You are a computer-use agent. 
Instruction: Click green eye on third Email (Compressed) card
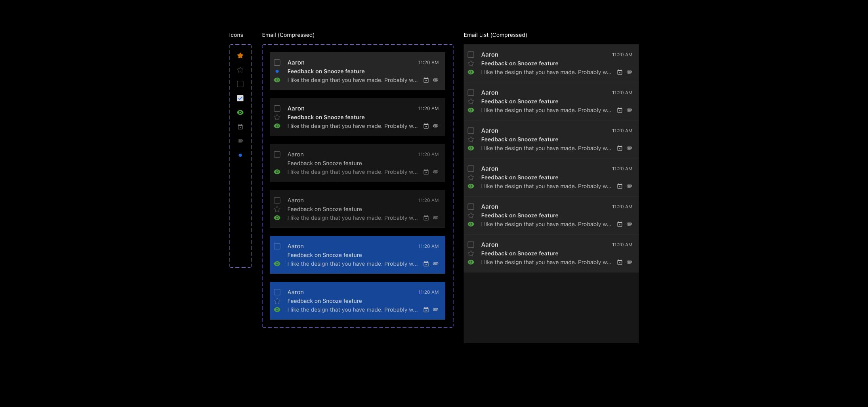[277, 172]
